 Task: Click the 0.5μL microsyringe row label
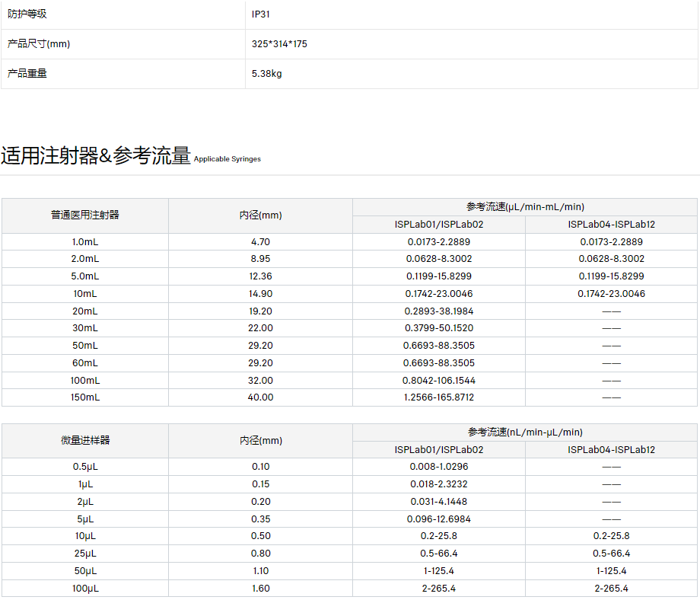85,467
